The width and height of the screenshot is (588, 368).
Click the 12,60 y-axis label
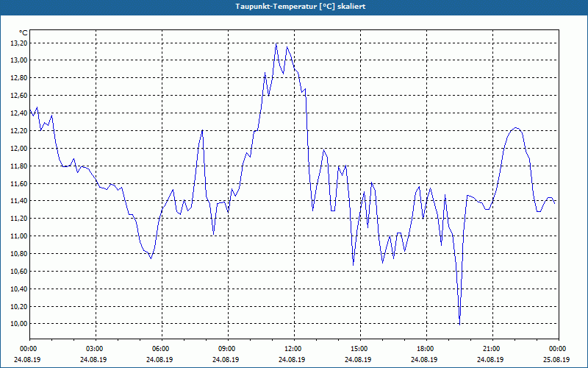click(19, 96)
